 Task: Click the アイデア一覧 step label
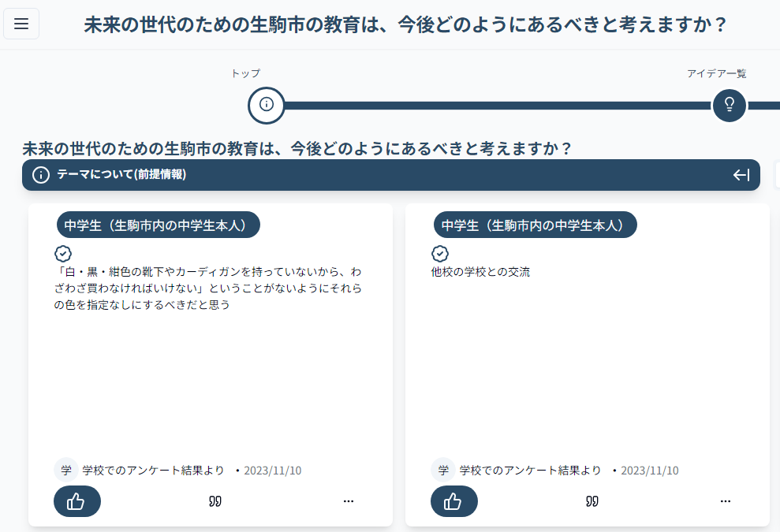point(717,73)
